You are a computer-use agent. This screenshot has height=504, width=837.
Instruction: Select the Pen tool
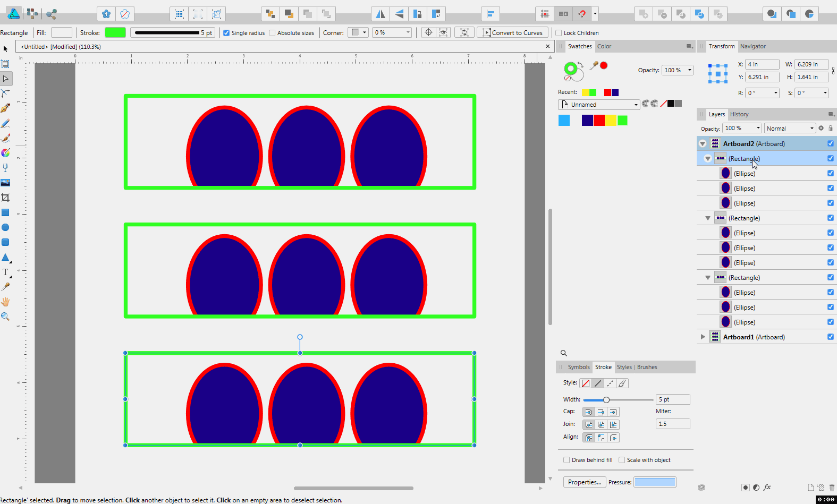pos(5,108)
